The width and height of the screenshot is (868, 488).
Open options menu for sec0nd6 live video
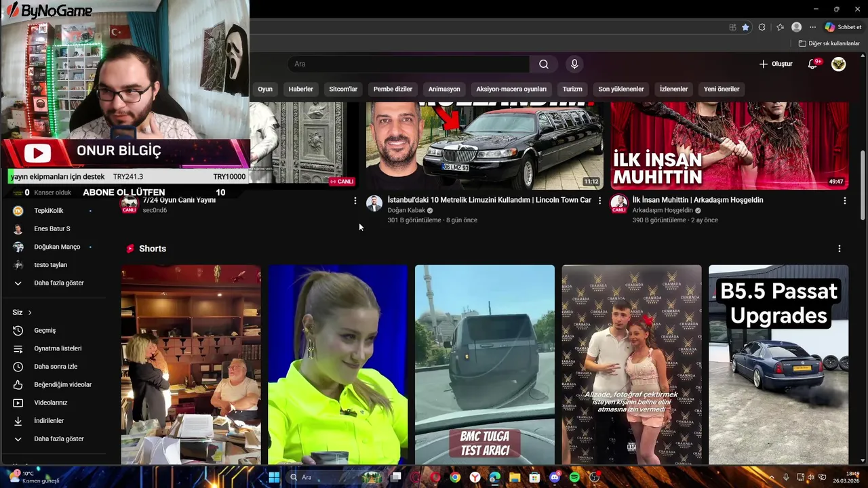click(355, 201)
